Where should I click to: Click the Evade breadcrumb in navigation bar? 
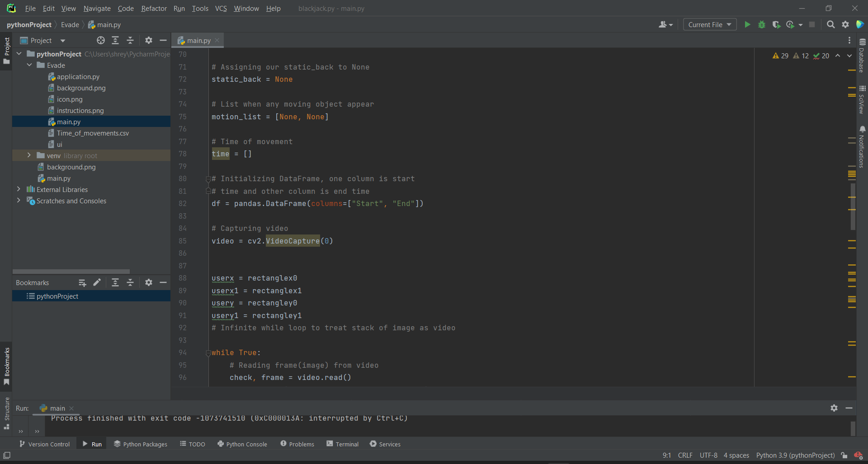pyautogui.click(x=70, y=25)
